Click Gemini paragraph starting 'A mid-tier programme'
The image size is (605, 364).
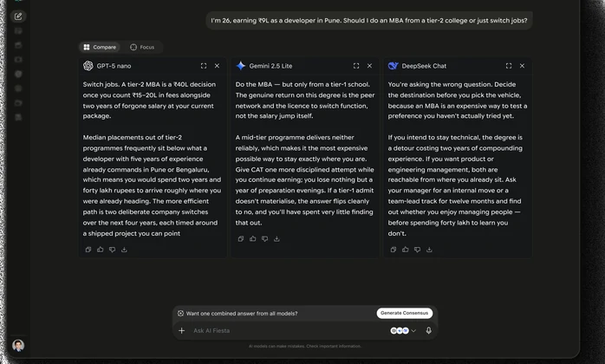305,180
